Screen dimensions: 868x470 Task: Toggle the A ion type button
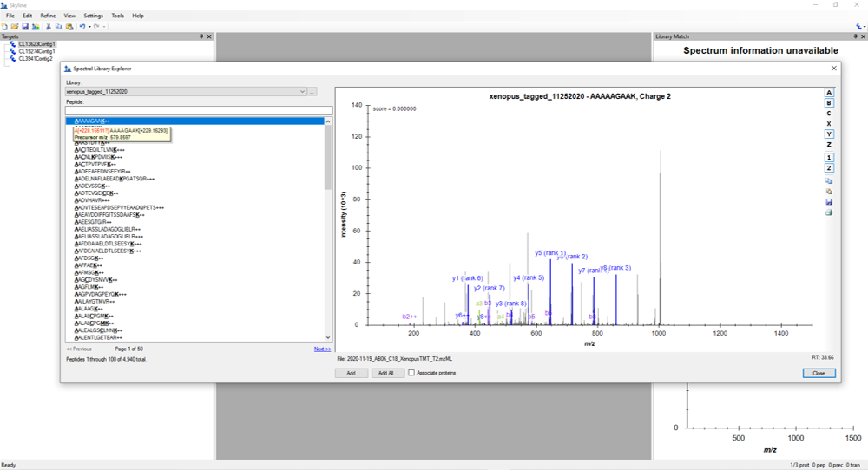pyautogui.click(x=829, y=92)
